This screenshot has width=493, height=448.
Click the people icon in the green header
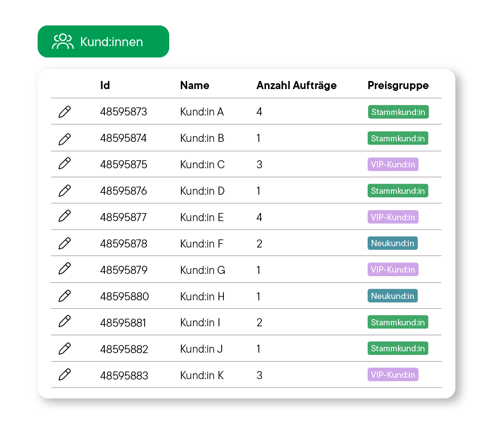63,41
